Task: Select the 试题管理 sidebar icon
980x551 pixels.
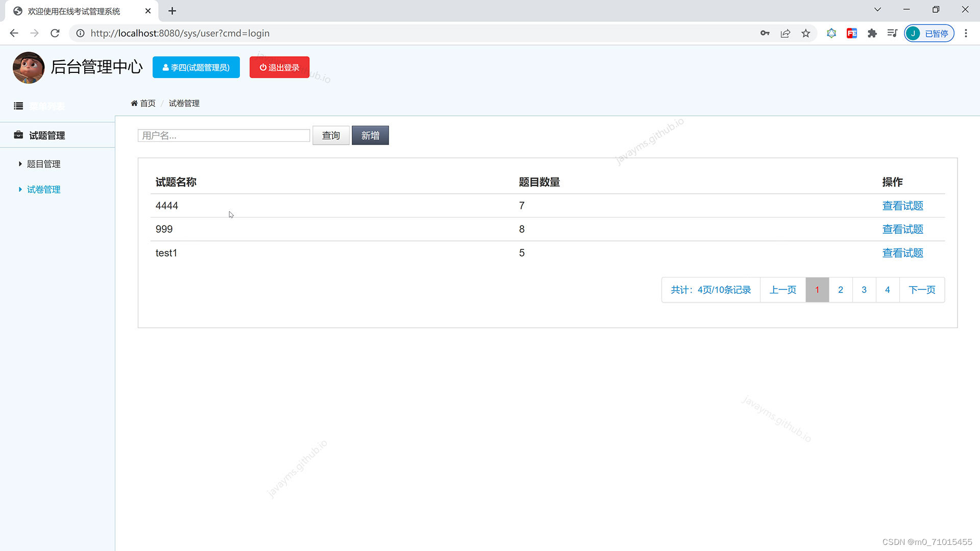Action: point(18,135)
